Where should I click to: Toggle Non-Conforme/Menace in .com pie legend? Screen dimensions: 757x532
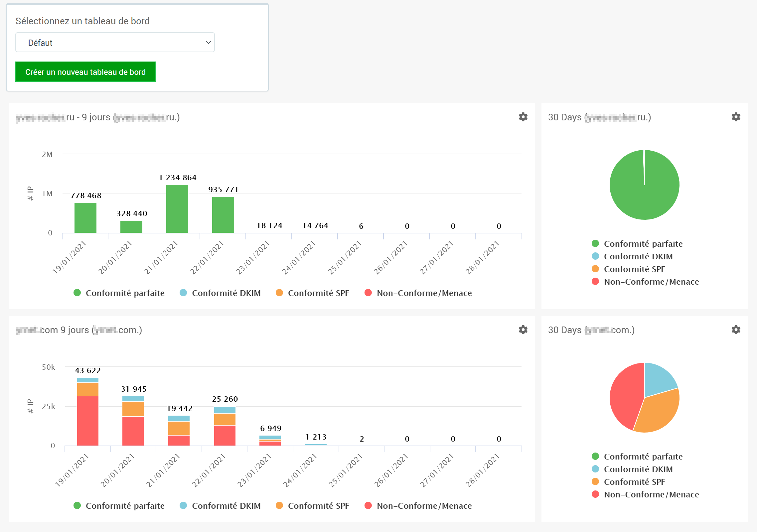(651, 494)
